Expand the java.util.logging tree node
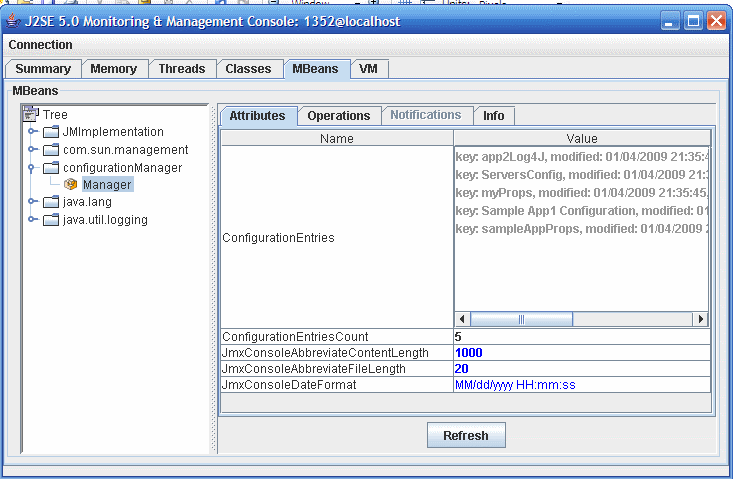The image size is (733, 479). [x=32, y=220]
